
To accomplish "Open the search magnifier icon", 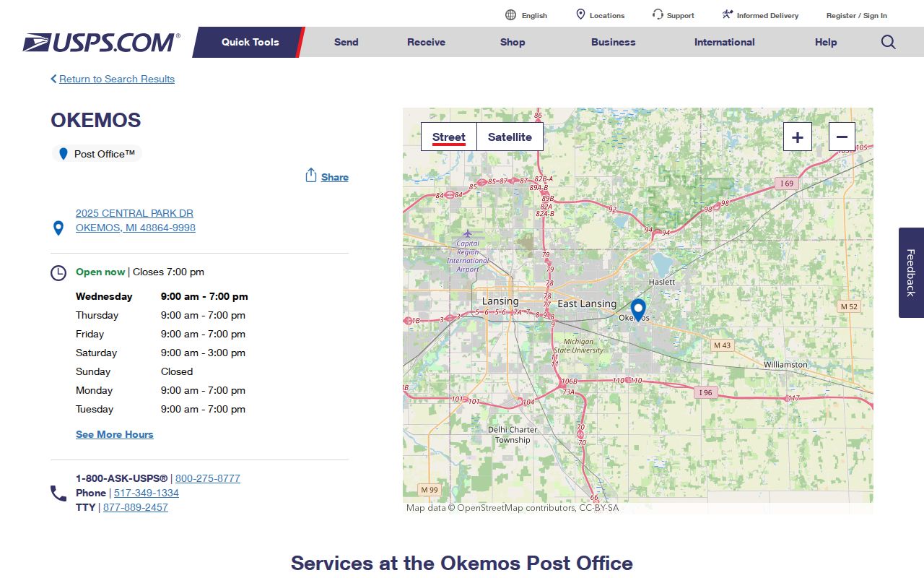I will [889, 42].
